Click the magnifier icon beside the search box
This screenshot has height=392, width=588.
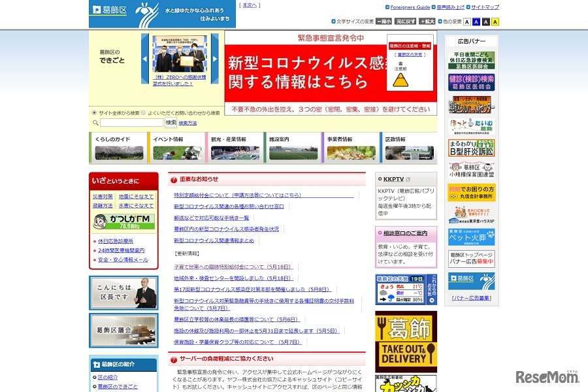95,123
